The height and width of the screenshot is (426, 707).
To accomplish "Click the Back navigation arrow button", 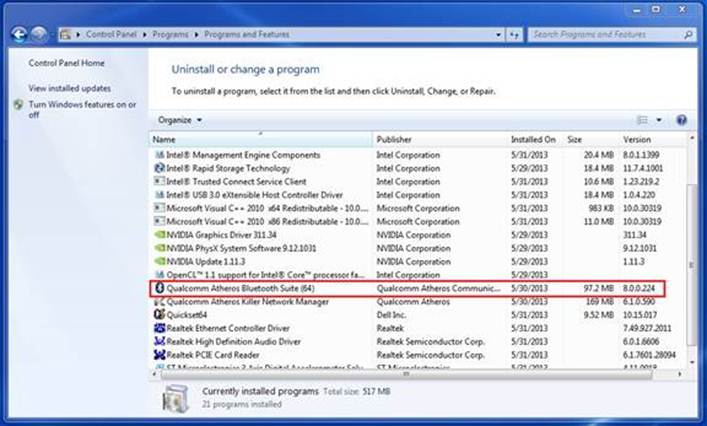I will point(19,34).
